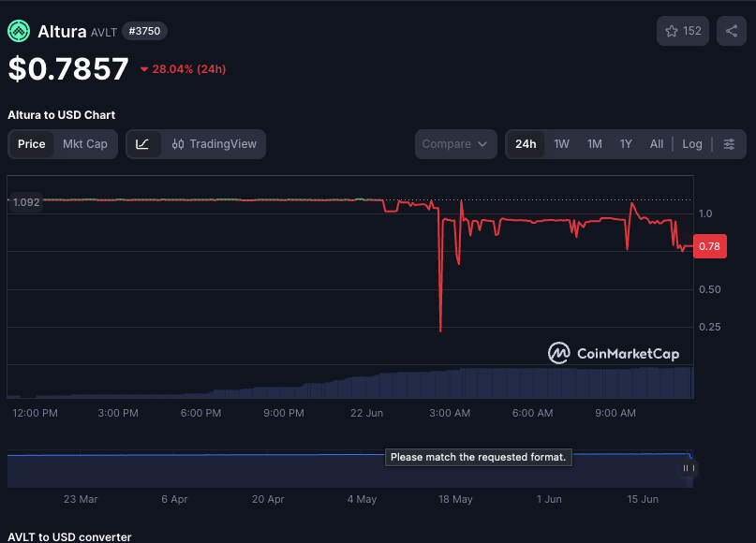The height and width of the screenshot is (543, 756).
Task: Click the 0.78 current price tag on axis
Action: click(x=710, y=246)
